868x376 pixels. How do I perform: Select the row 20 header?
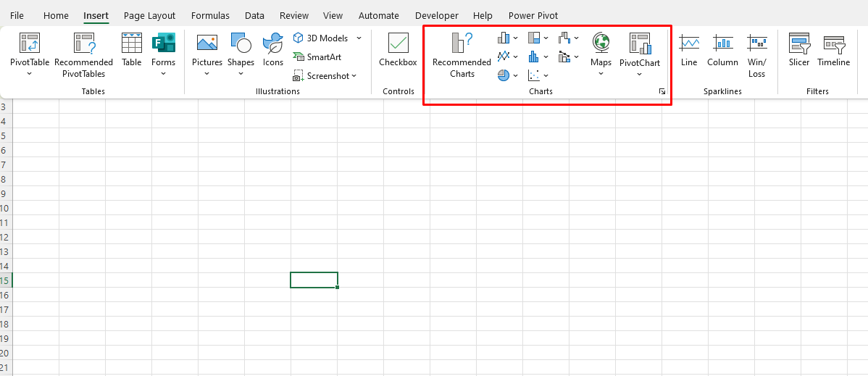click(x=6, y=353)
